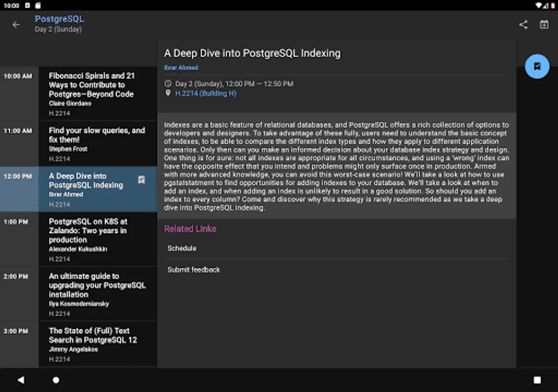Tap speaker Alexander Kukushkin in list

[x=78, y=249]
